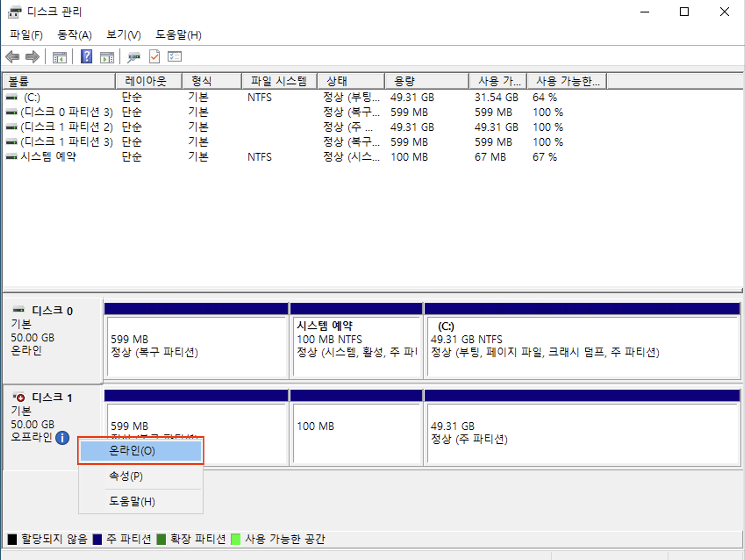Show/hide console tree toolbar icon
The width and height of the screenshot is (745, 560).
60,57
